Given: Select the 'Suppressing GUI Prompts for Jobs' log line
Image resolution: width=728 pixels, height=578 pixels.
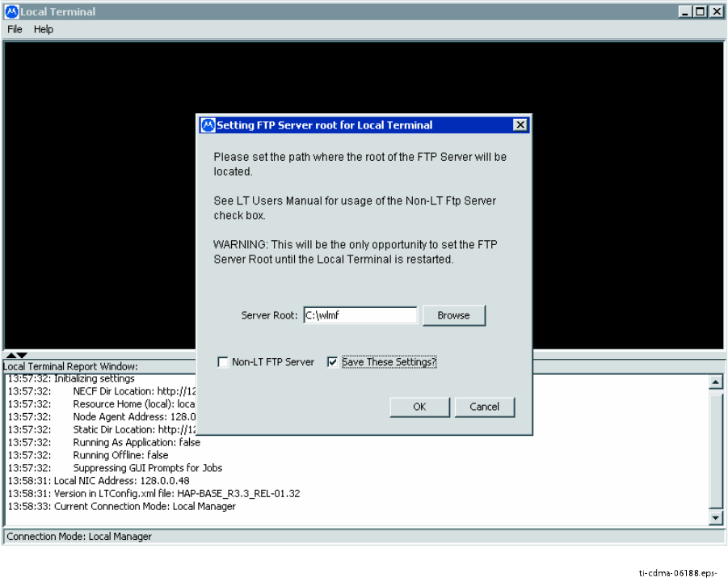Looking at the screenshot, I should pyautogui.click(x=116, y=468).
